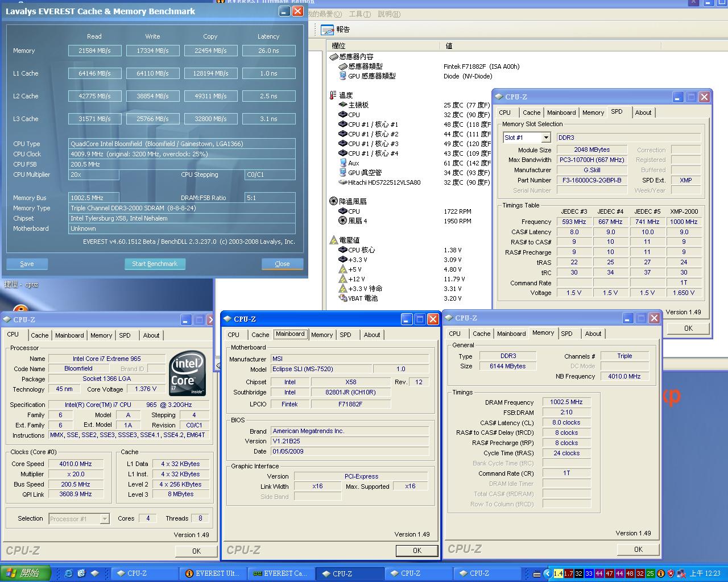728x582 pixels.
Task: Open the cpuz desktop shortcut
Action: tap(22, 284)
